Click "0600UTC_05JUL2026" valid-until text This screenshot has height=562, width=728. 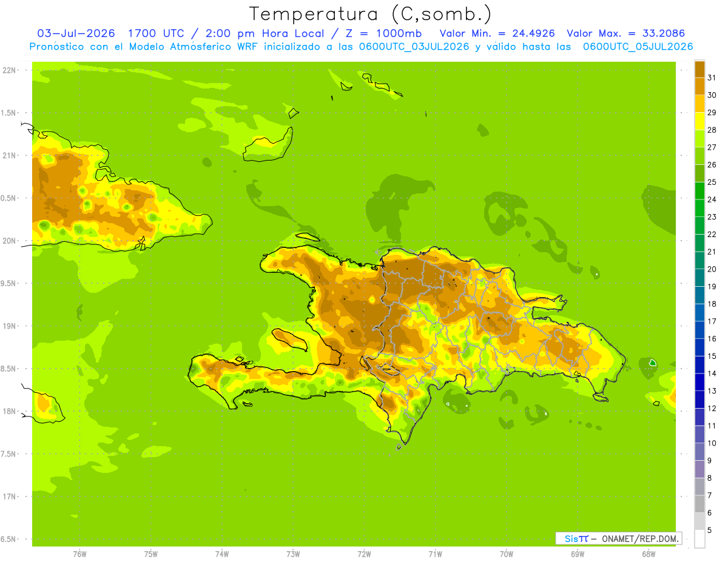point(638,47)
